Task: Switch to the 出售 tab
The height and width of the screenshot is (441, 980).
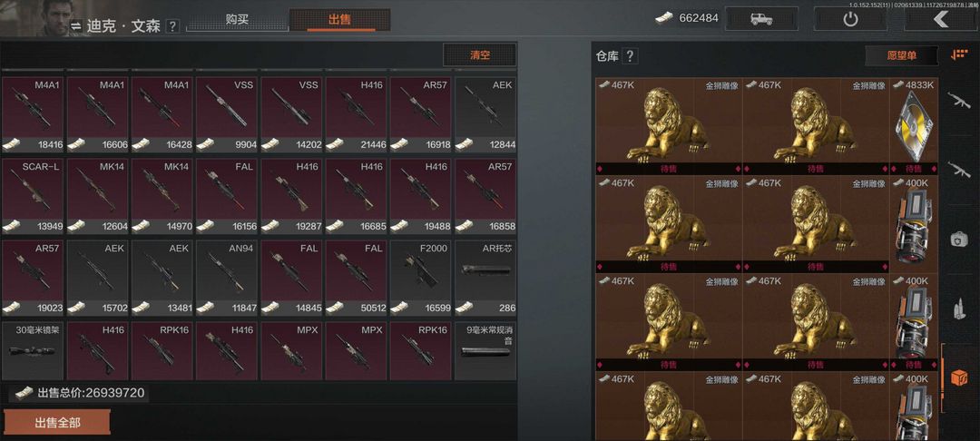Action: coord(340,19)
